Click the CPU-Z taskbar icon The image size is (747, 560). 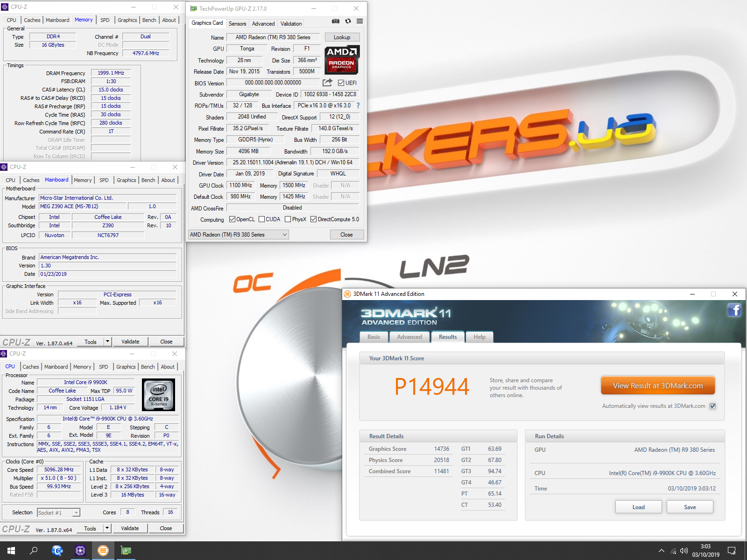point(80,551)
